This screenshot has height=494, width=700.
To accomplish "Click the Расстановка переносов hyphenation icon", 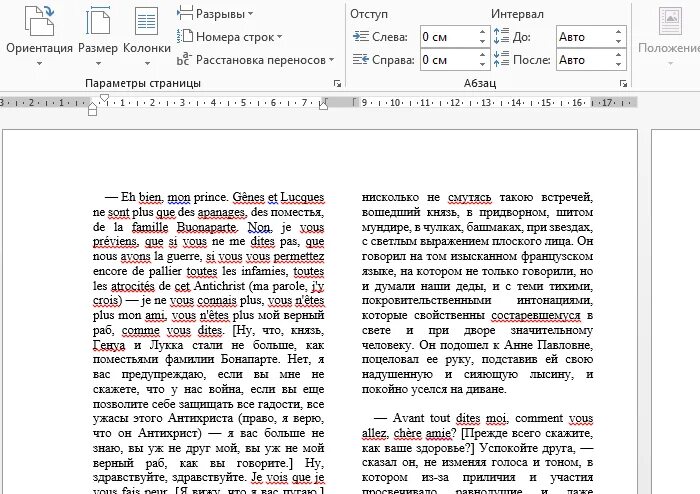I will [x=185, y=59].
